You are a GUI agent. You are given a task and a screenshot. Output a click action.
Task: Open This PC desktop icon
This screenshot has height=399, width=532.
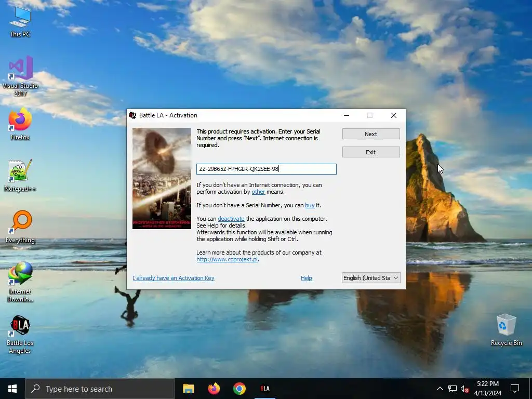(x=20, y=22)
